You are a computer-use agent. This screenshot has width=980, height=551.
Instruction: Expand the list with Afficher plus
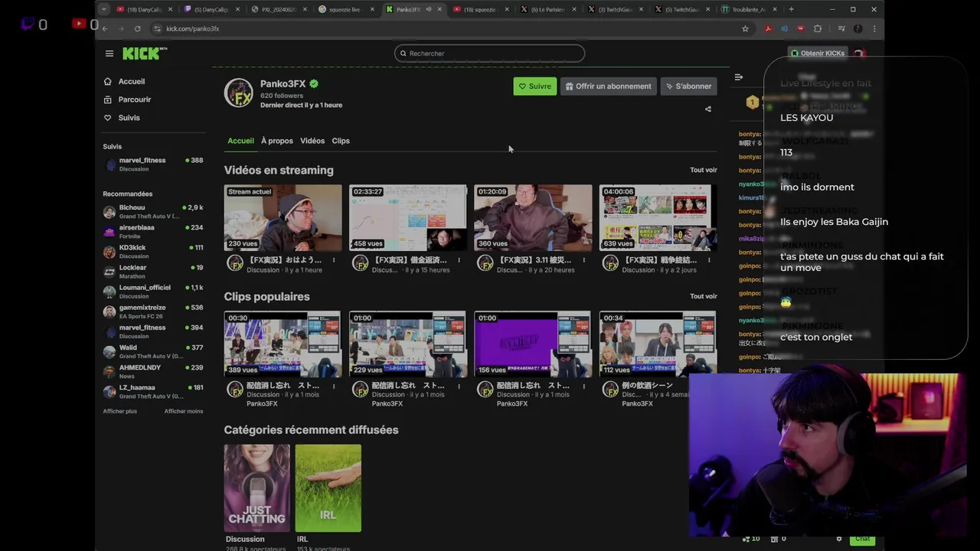(120, 411)
